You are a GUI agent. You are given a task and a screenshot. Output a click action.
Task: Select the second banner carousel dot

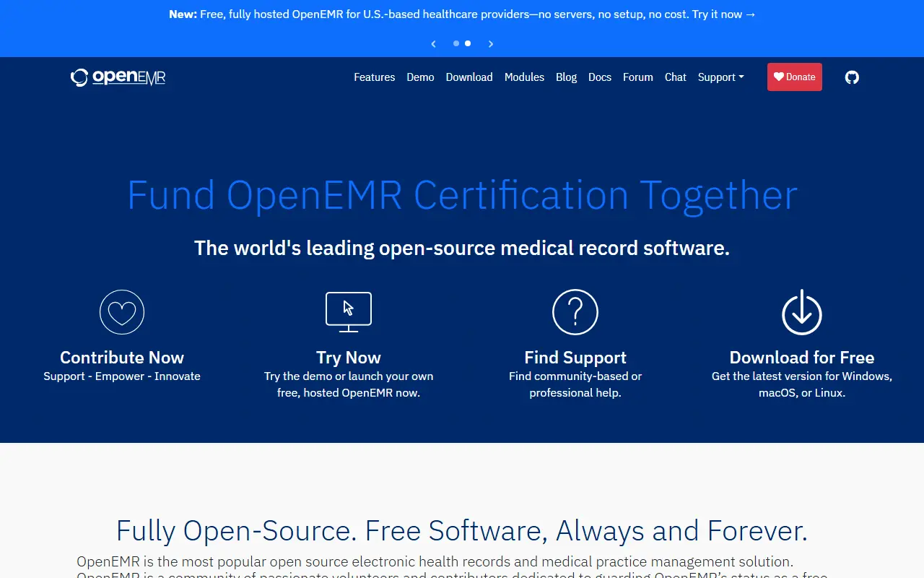[468, 43]
